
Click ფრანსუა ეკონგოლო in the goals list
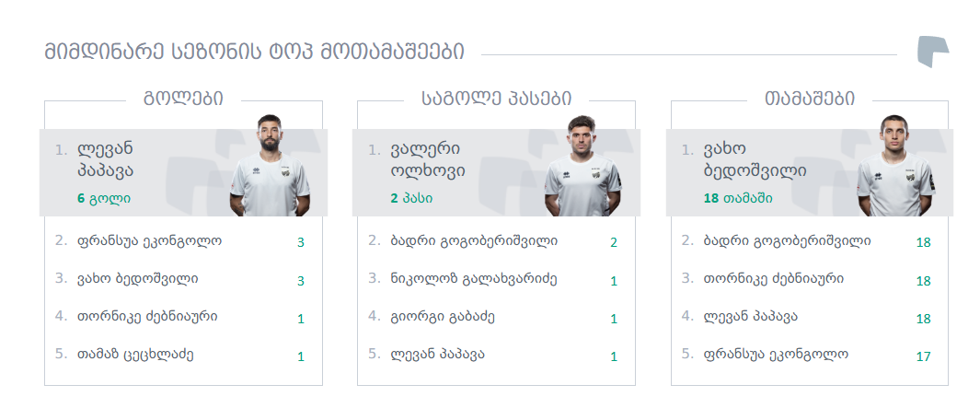(149, 241)
